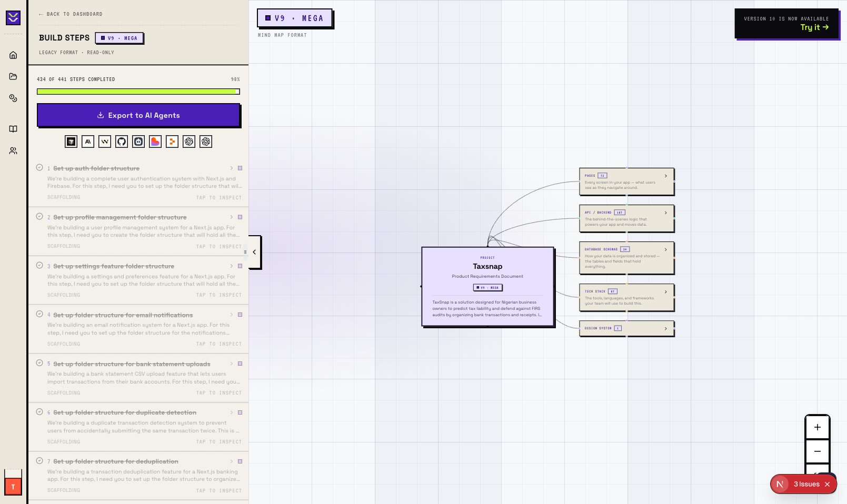Click the '434 of 441 steps completed' text

coord(76,79)
